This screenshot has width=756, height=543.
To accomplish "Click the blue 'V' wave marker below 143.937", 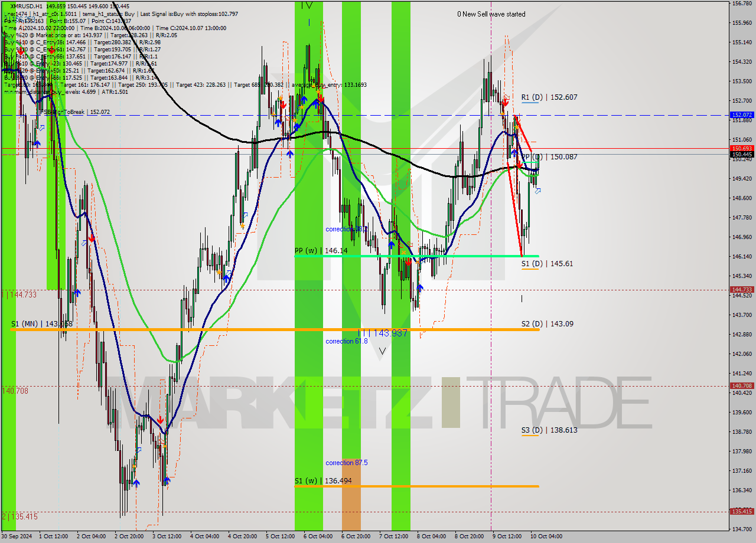I will point(382,351).
